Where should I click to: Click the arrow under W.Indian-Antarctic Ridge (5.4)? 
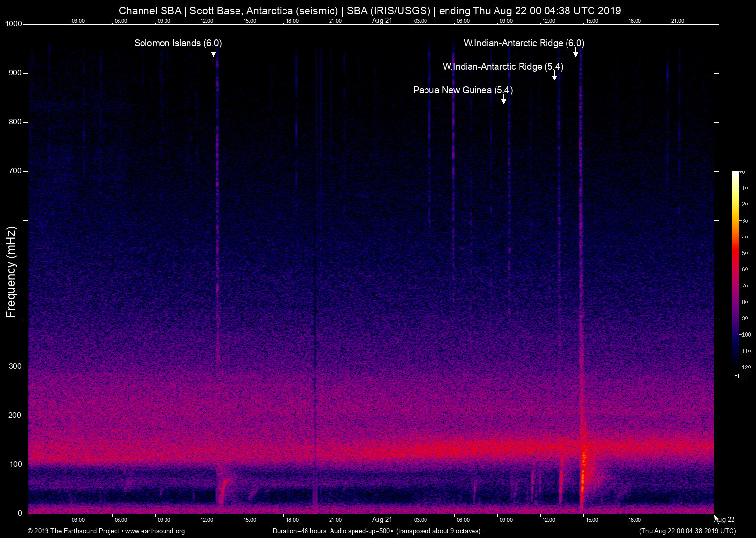pyautogui.click(x=555, y=76)
